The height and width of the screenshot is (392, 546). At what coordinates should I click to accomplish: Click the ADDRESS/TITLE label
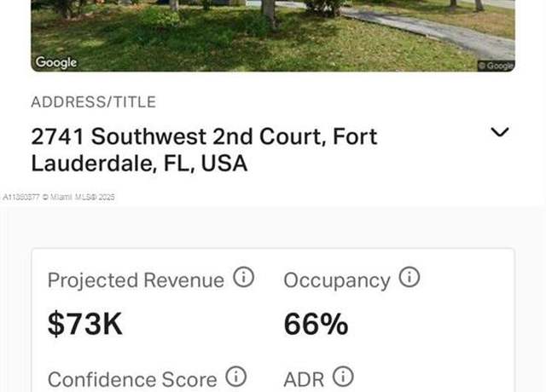(x=93, y=102)
